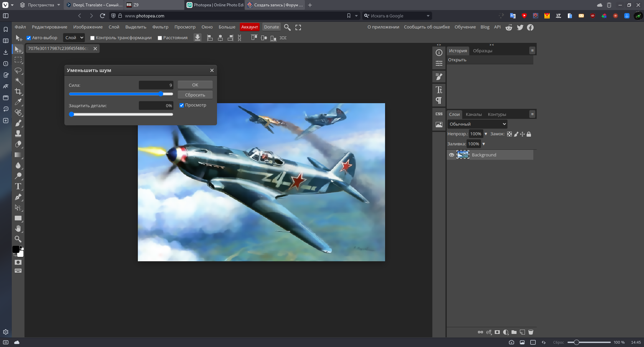Delete layer using trash icon

531,332
